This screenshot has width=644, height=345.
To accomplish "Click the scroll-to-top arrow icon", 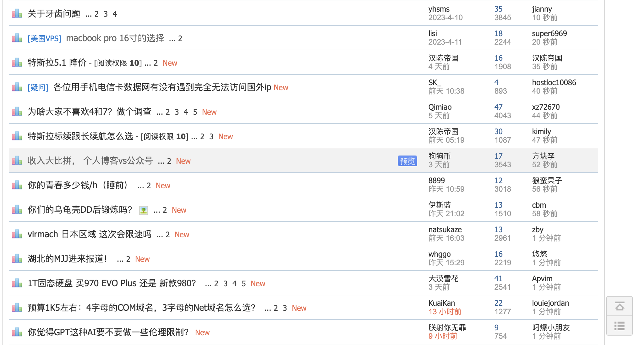I will pos(619,306).
